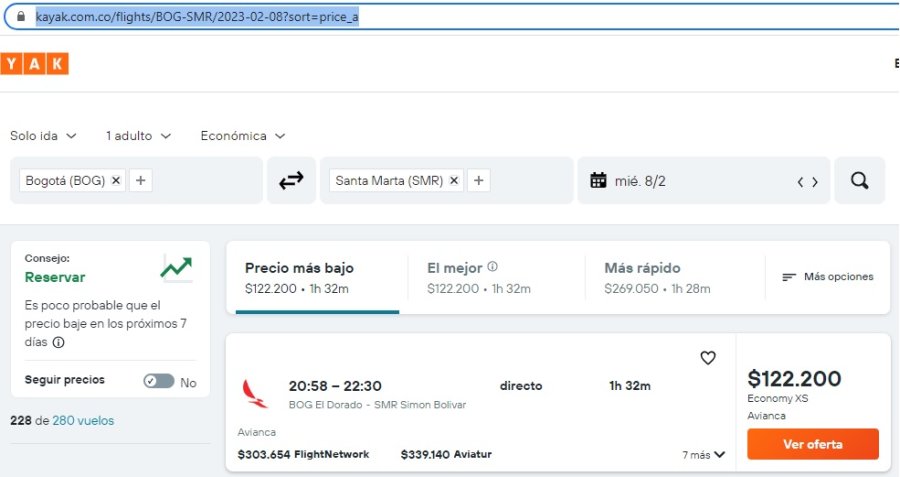The image size is (900, 477).
Task: Save the Avianca flight with heart icon
Action: click(x=708, y=358)
